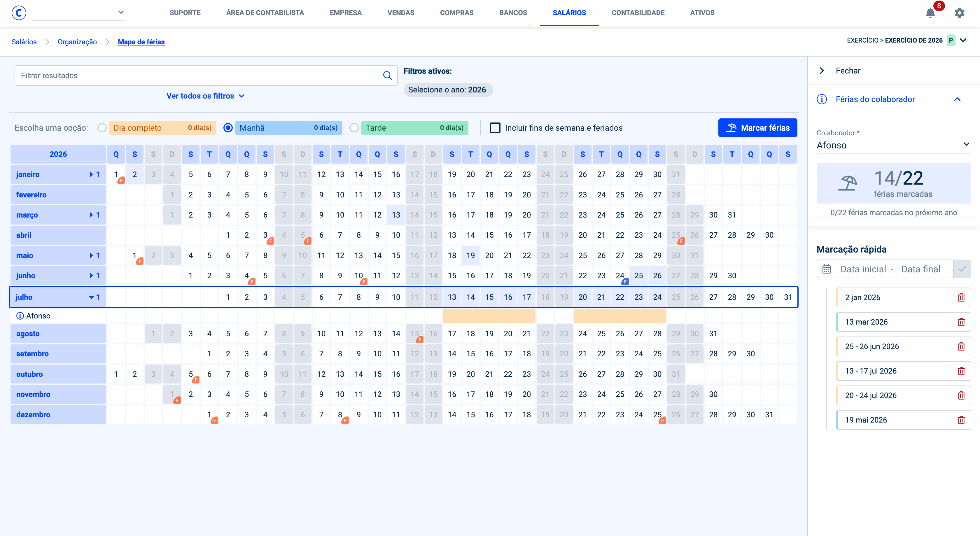Click the search magnifier icon
Screen dimensions: 980x536
(x=387, y=75)
